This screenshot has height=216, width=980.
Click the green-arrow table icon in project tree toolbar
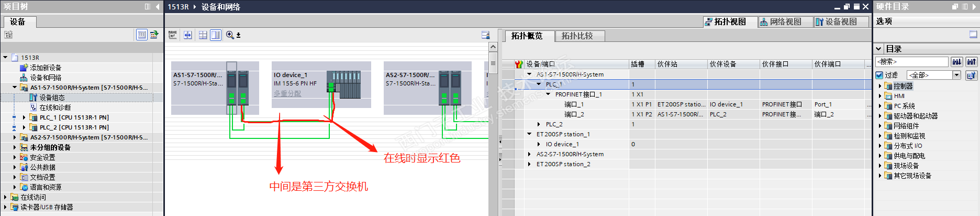pyautogui.click(x=154, y=35)
